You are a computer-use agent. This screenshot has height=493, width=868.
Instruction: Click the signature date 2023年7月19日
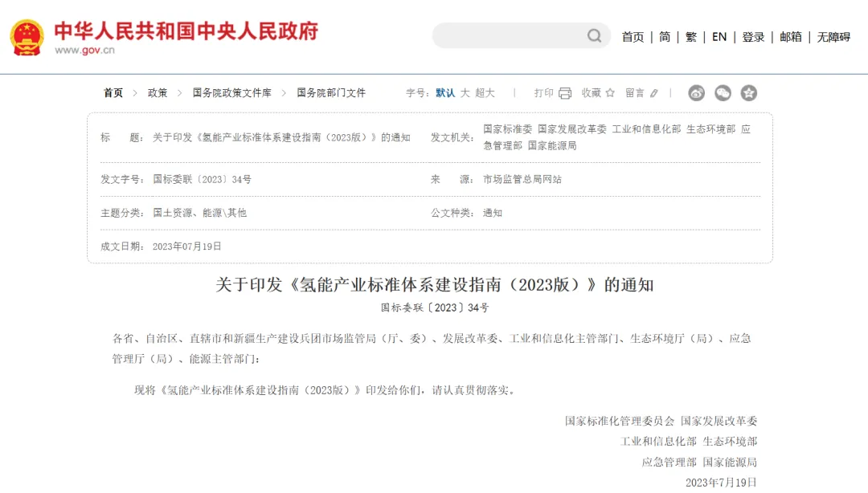[721, 483]
